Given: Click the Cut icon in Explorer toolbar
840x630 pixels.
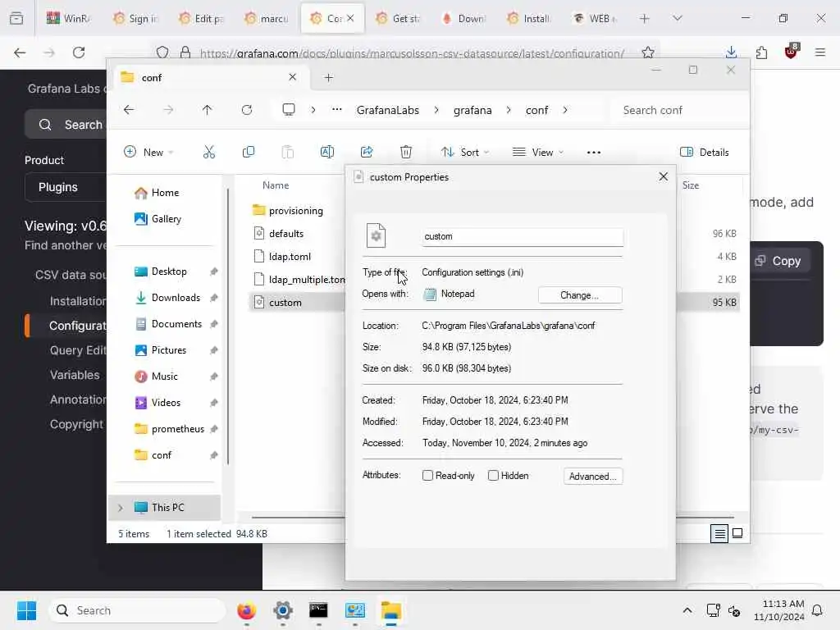Looking at the screenshot, I should 209,152.
